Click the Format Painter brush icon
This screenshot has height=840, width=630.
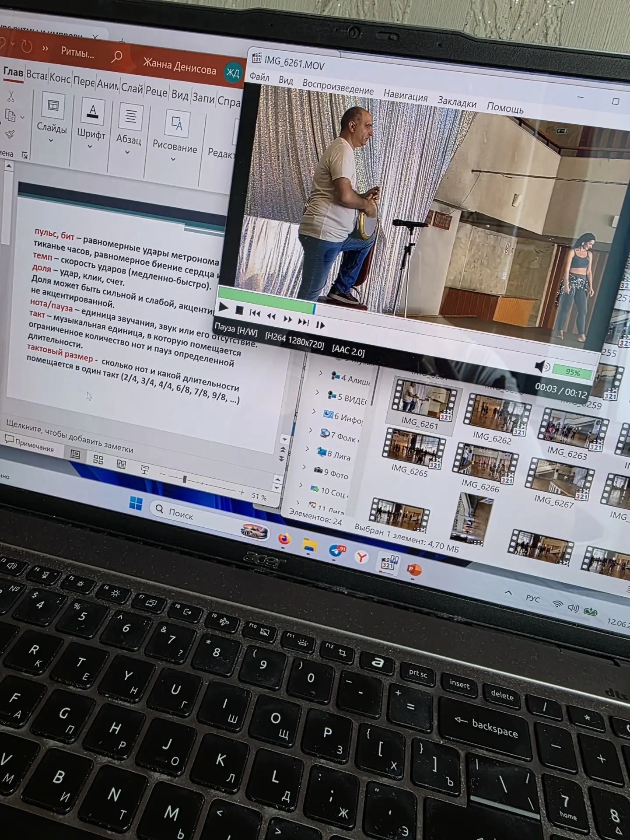click(x=10, y=135)
